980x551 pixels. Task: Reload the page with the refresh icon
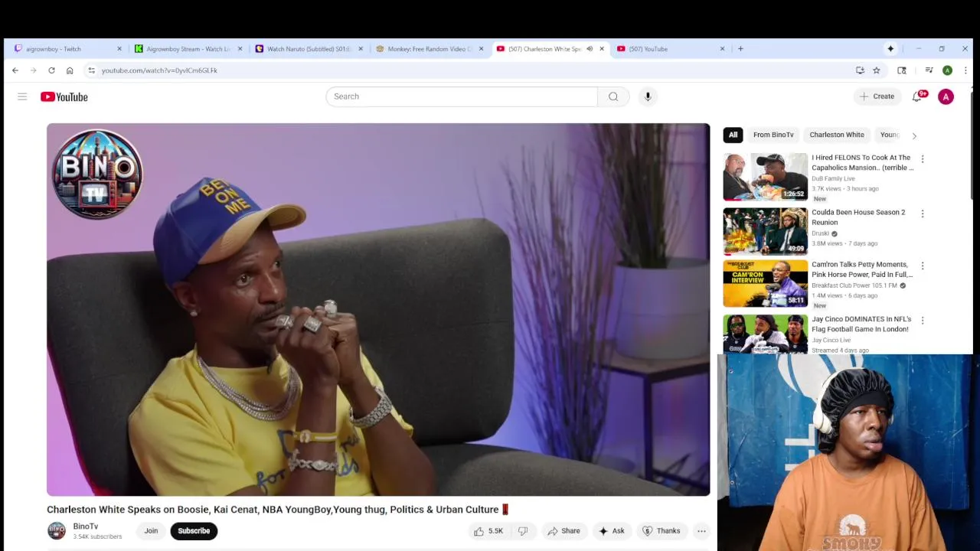(x=51, y=70)
